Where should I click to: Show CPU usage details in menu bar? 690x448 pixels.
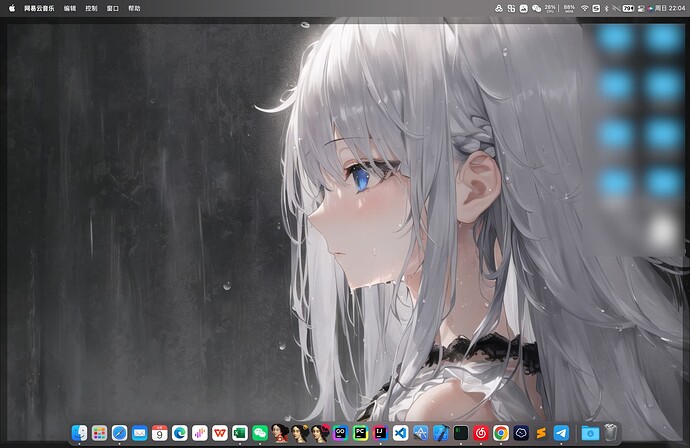click(550, 8)
